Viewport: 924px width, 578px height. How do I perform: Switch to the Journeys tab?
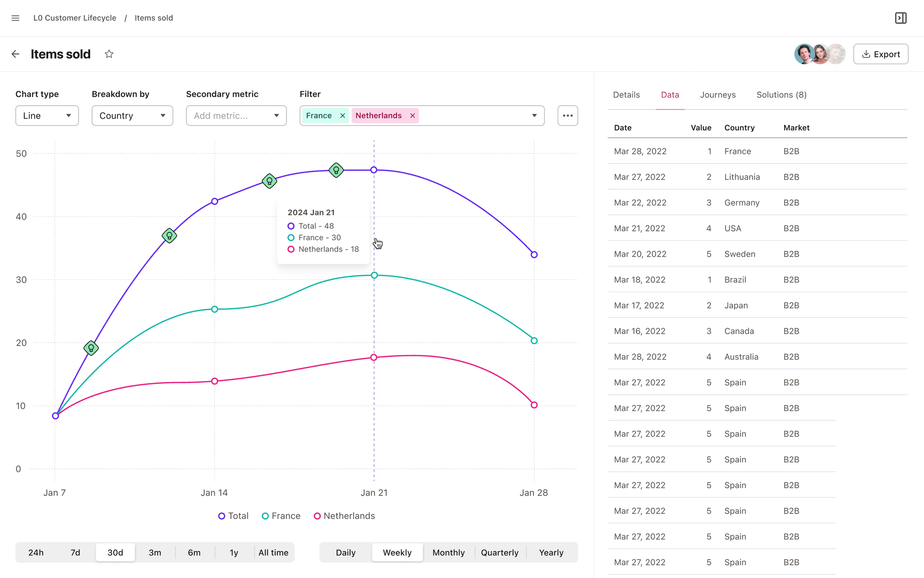(717, 95)
